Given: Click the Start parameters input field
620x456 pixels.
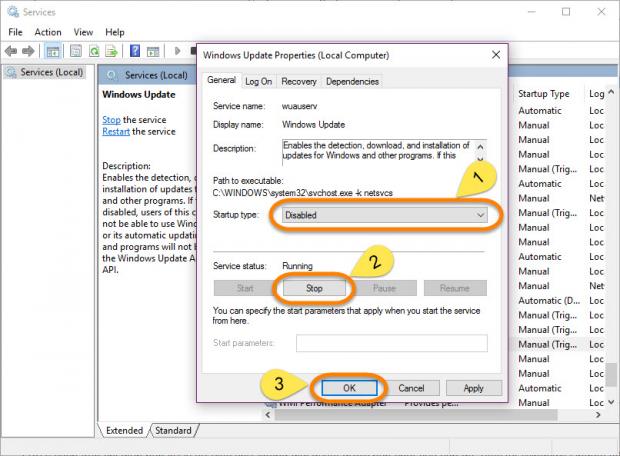Looking at the screenshot, I should click(x=391, y=343).
